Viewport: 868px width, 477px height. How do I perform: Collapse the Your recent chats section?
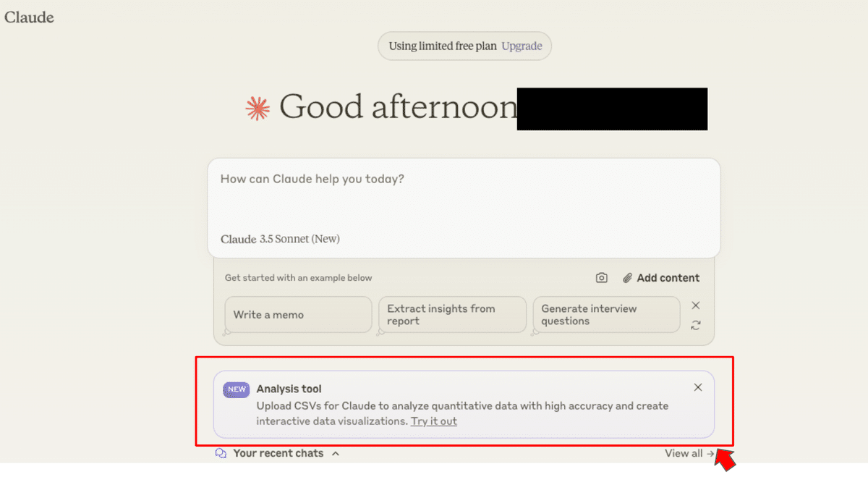click(x=335, y=453)
